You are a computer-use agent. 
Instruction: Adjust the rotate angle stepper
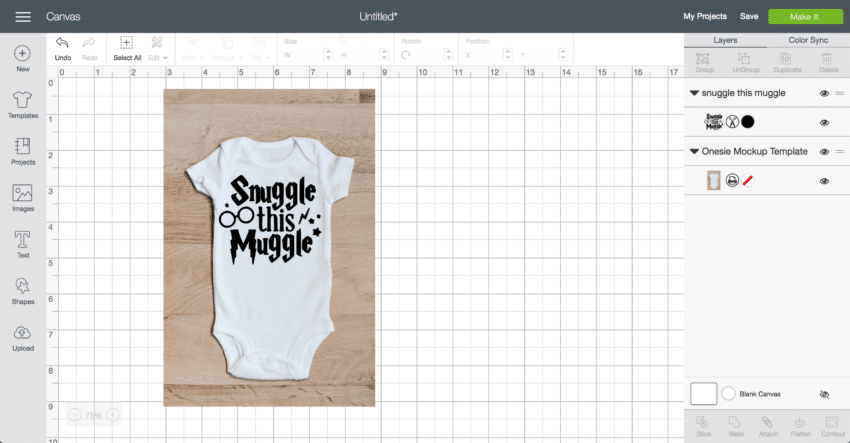tap(448, 55)
